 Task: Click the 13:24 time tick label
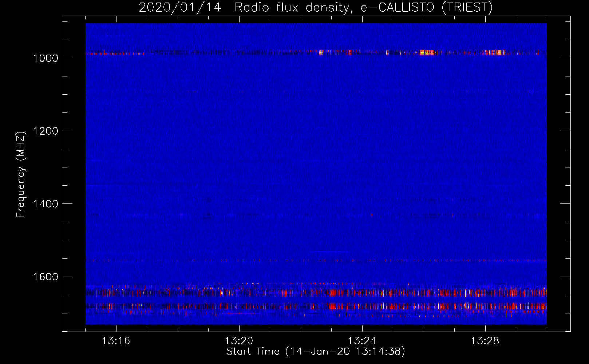pos(362,341)
